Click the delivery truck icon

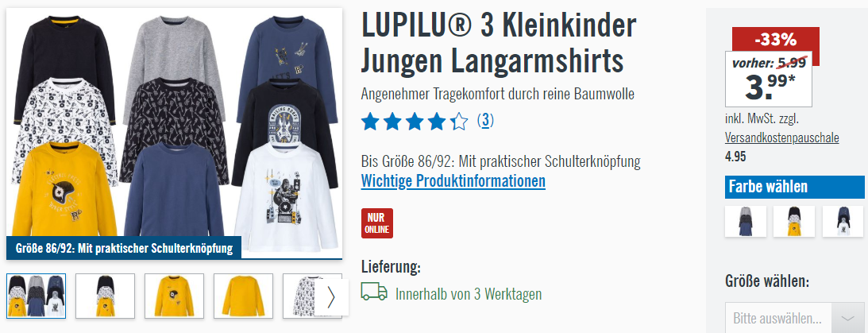[x=374, y=292]
